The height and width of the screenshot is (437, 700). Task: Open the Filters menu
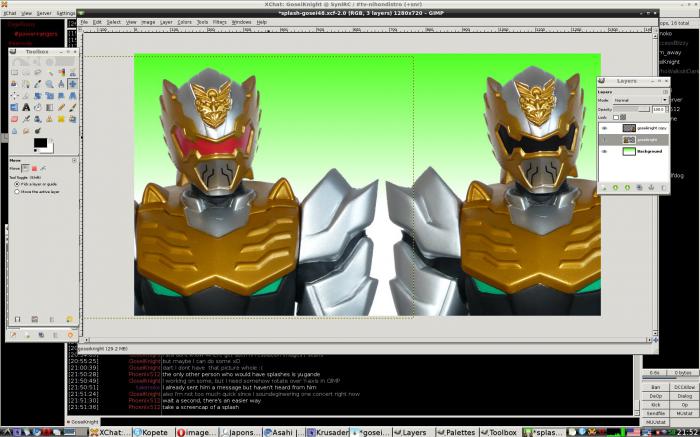(219, 22)
